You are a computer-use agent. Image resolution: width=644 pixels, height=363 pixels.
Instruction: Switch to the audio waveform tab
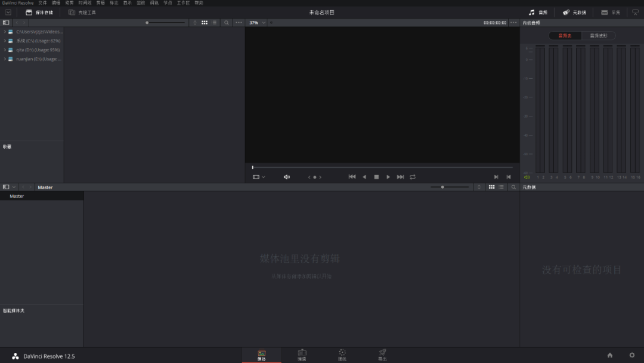click(599, 36)
